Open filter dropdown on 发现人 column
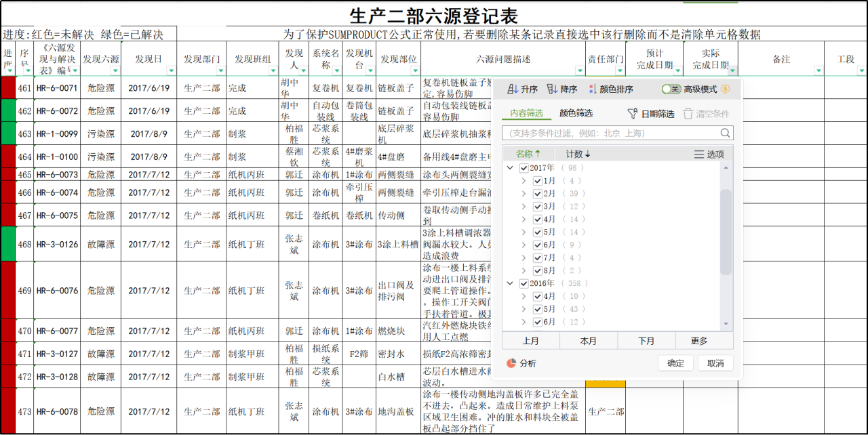 pos(304,70)
